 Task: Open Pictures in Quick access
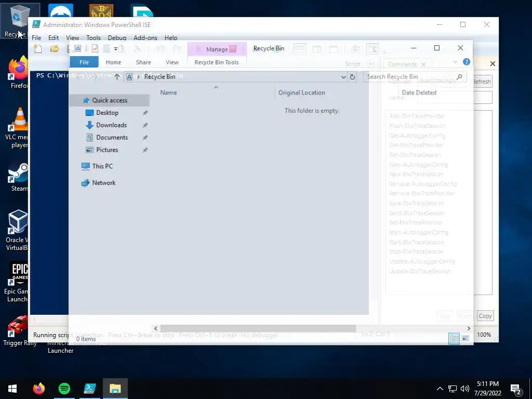107,150
